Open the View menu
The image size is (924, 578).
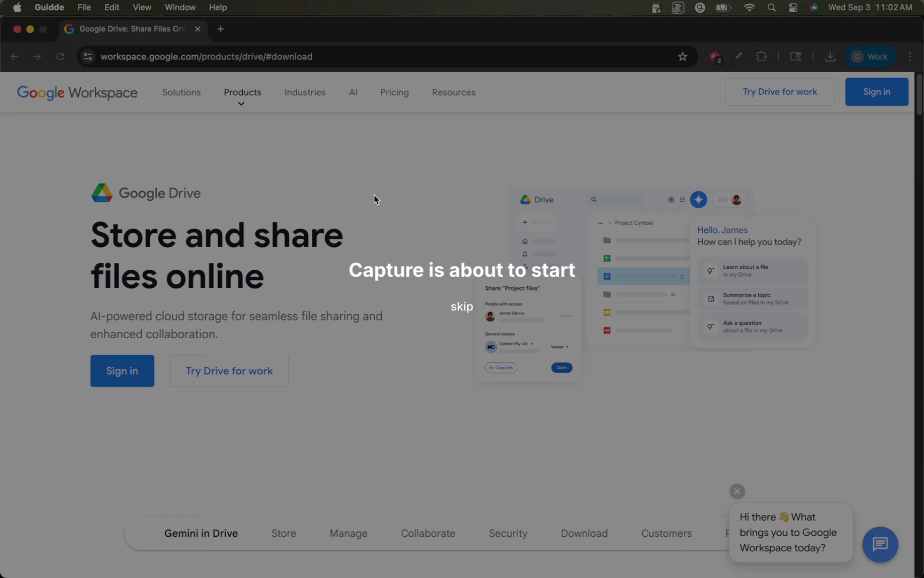[x=142, y=7]
